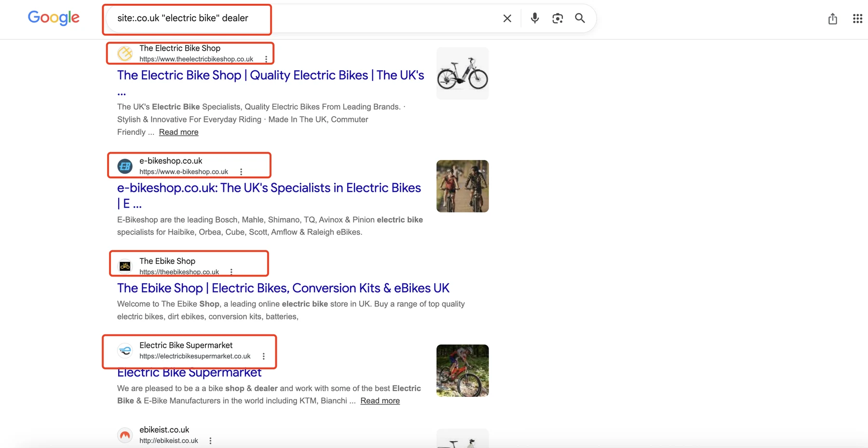Open more options for theelectricbikeshop.co.uk result
Viewport: 868px width, 448px height.
(266, 59)
